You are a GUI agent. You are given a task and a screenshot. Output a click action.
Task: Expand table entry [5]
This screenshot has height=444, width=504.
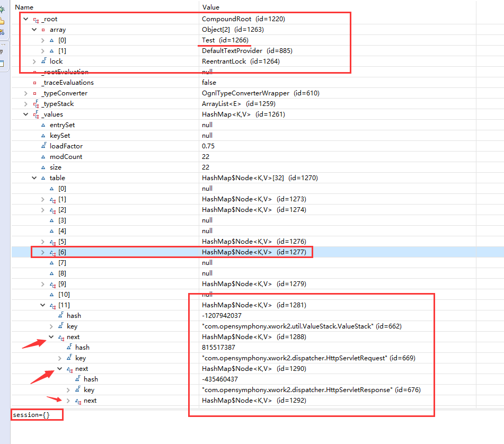coord(43,242)
